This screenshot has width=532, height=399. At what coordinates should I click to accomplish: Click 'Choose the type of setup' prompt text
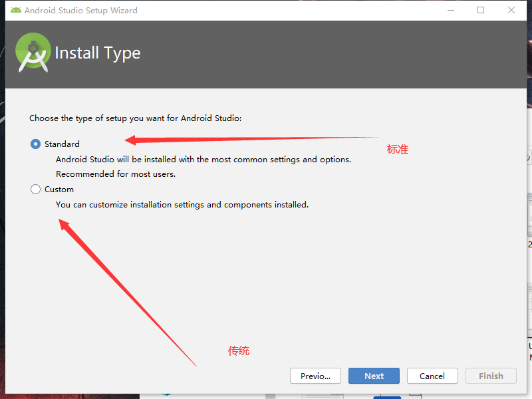pyautogui.click(x=136, y=118)
